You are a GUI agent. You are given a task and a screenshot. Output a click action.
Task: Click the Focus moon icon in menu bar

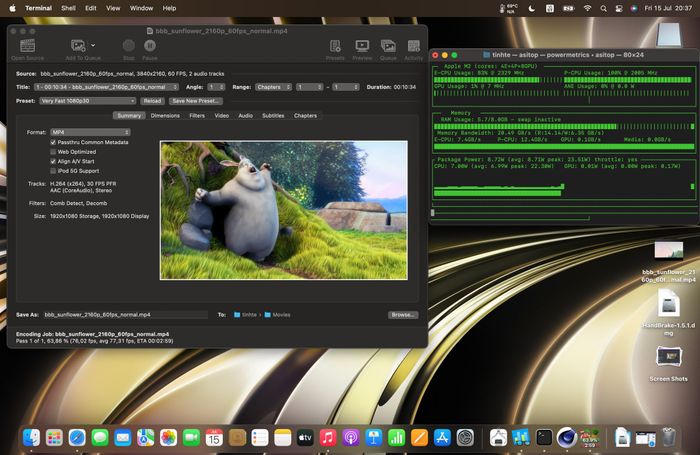(x=531, y=8)
